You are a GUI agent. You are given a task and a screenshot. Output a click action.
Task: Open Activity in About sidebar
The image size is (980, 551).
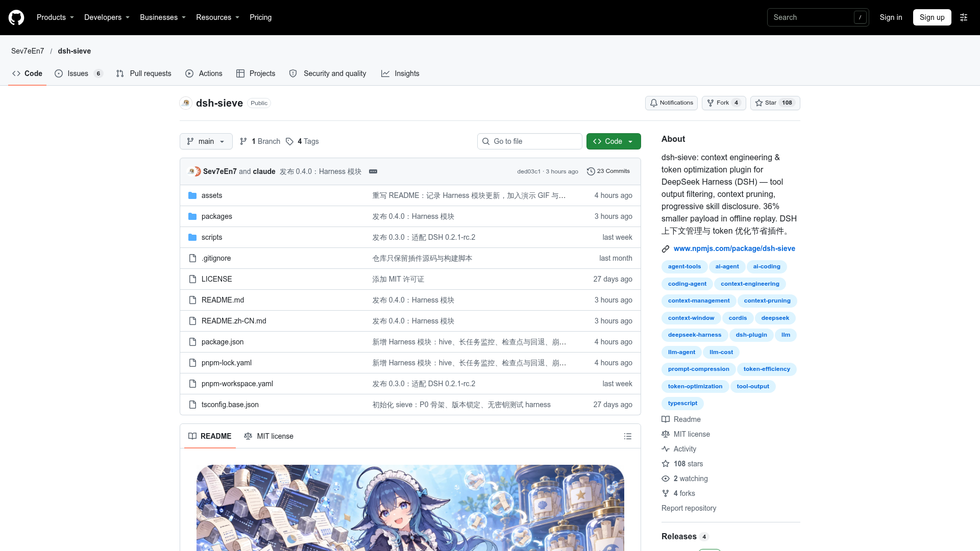679,449
